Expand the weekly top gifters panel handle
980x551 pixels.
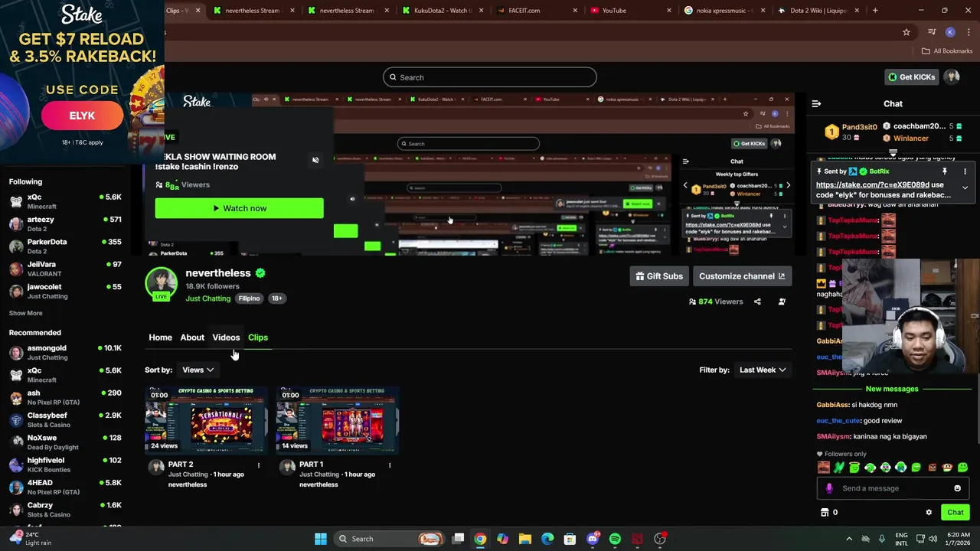[x=893, y=152]
